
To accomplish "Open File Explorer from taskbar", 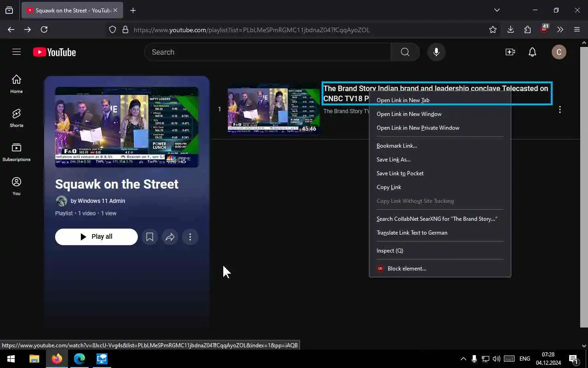I will 34,359.
